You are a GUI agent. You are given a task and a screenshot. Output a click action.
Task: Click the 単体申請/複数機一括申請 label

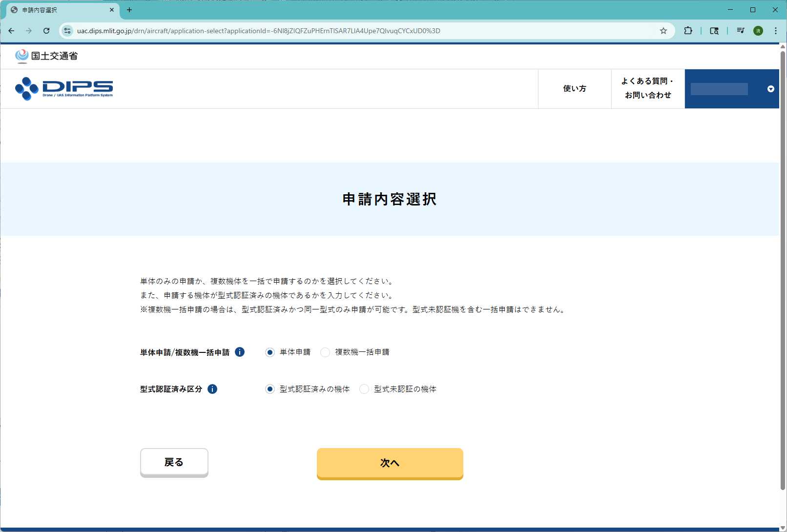click(185, 352)
